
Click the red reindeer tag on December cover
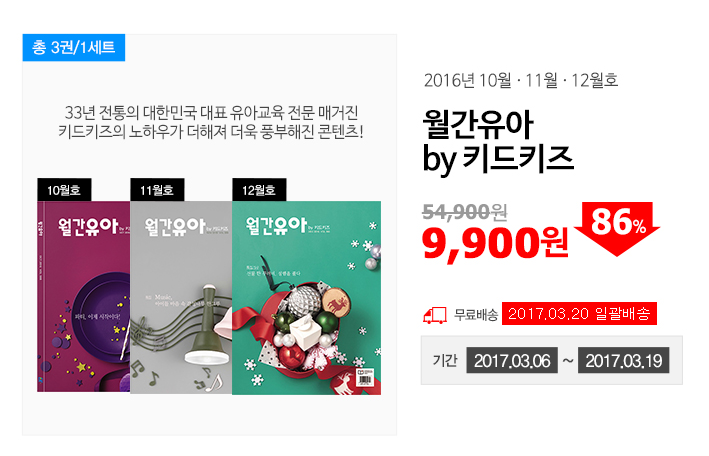[338, 304]
